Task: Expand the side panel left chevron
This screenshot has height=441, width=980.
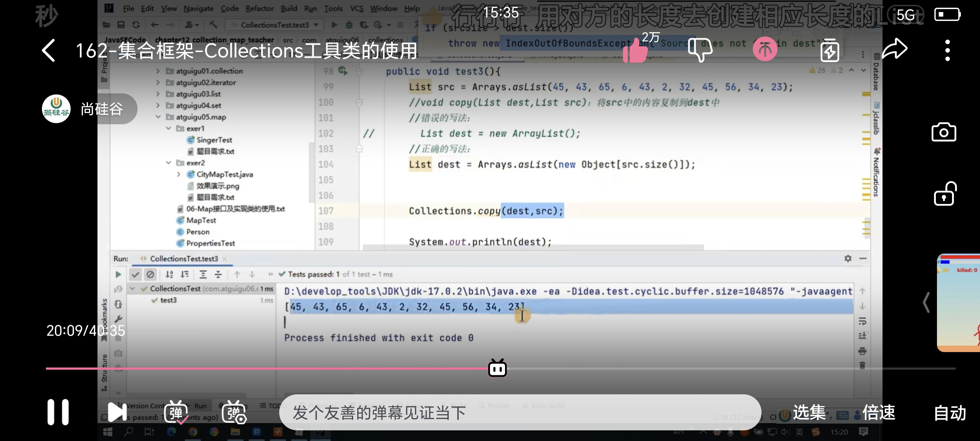Action: (926, 302)
